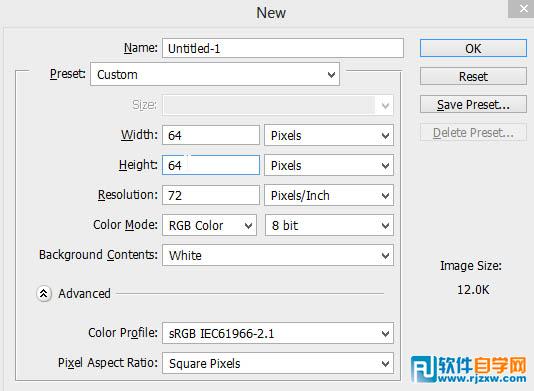Click the Height input field
534x391 pixels.
click(211, 165)
